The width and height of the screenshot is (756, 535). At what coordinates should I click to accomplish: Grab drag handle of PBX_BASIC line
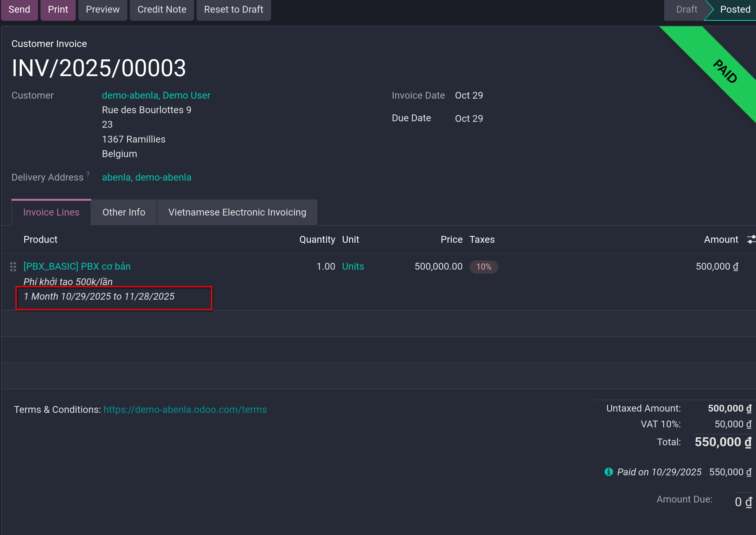click(13, 267)
